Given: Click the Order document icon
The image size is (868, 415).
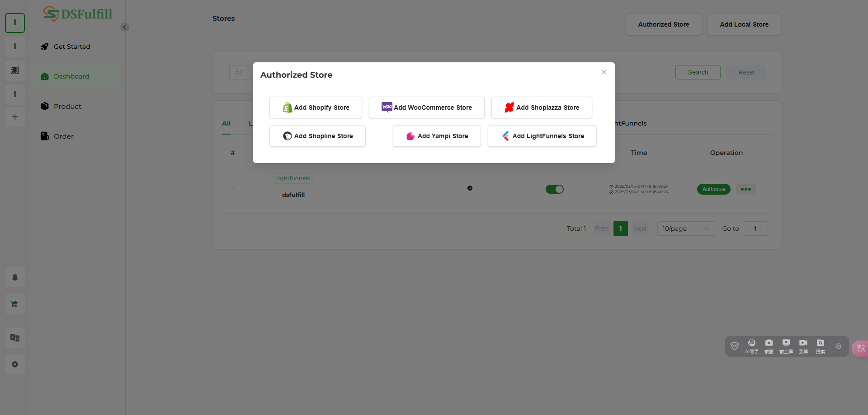Looking at the screenshot, I should pyautogui.click(x=45, y=136).
